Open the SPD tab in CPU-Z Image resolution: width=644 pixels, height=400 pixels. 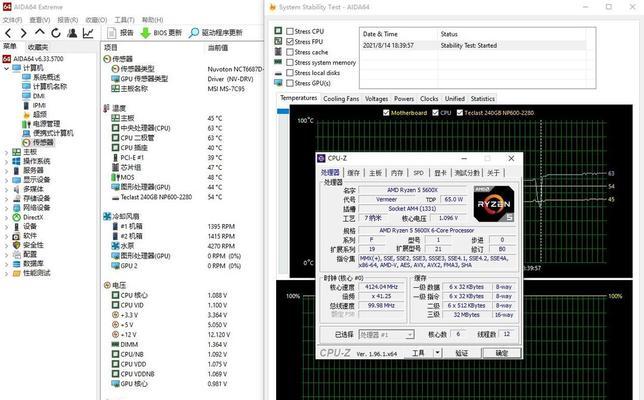[x=419, y=173]
